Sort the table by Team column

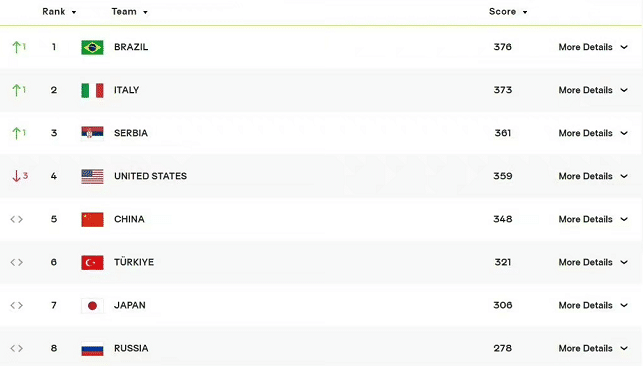[x=129, y=12]
